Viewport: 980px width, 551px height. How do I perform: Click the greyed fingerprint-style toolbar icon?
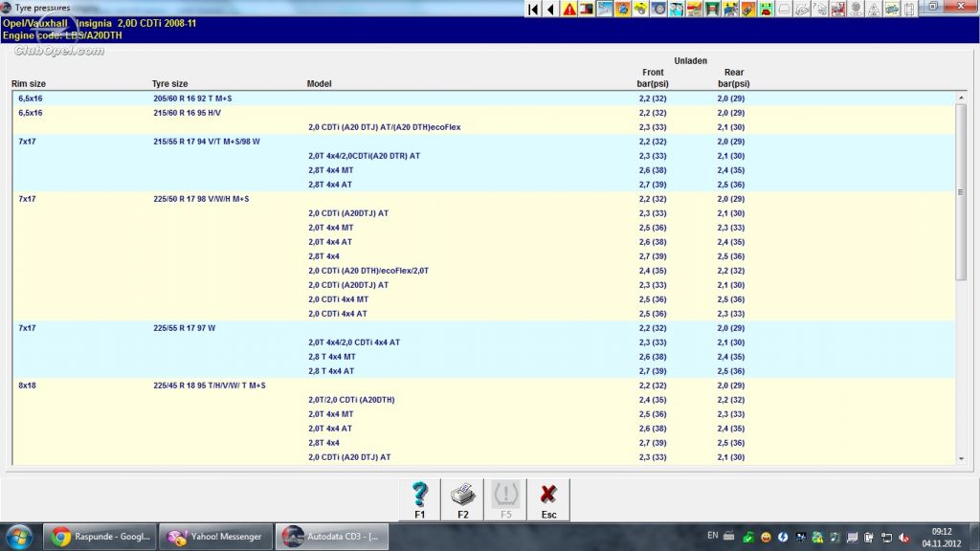pyautogui.click(x=857, y=9)
